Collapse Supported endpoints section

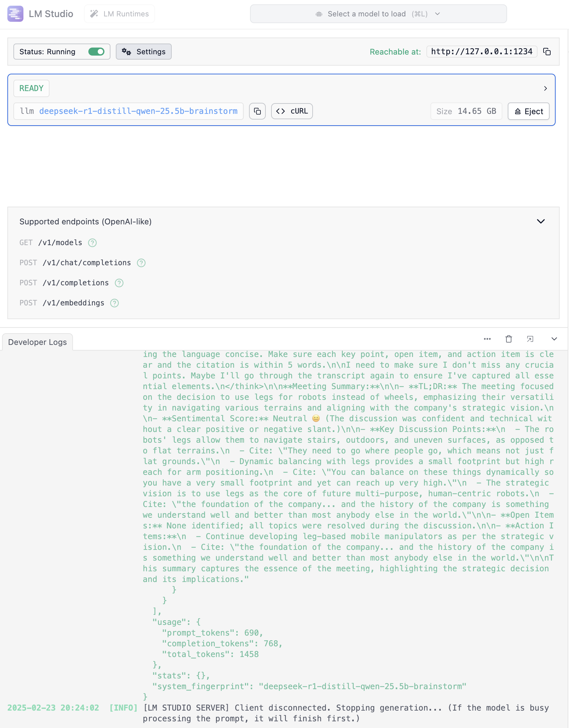pos(541,221)
